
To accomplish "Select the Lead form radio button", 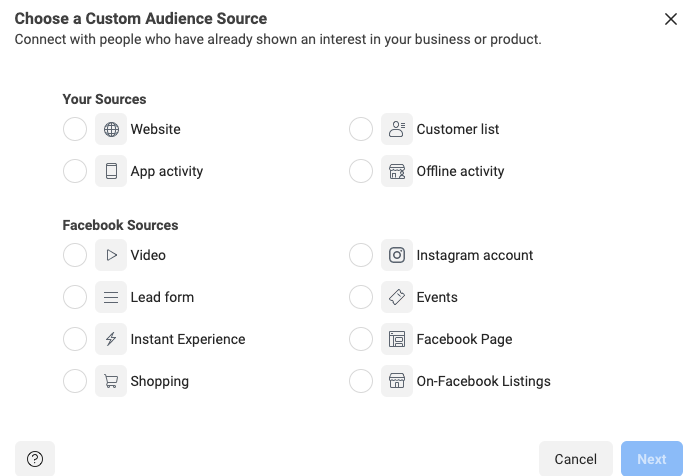I will [x=75, y=297].
